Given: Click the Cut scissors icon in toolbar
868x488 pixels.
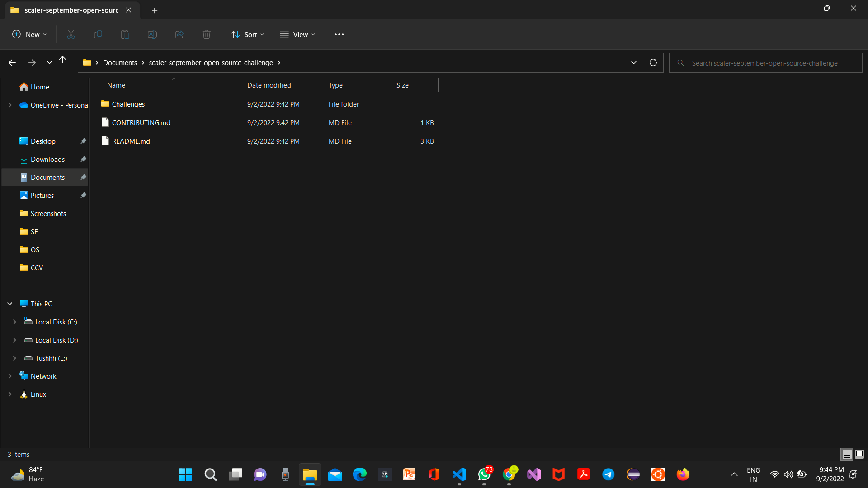Looking at the screenshot, I should (x=71, y=34).
